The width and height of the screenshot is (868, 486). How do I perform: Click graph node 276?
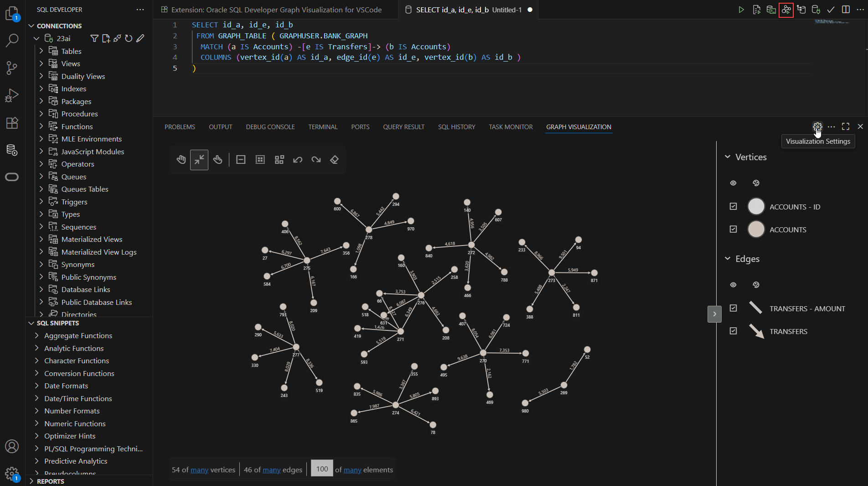point(421,295)
